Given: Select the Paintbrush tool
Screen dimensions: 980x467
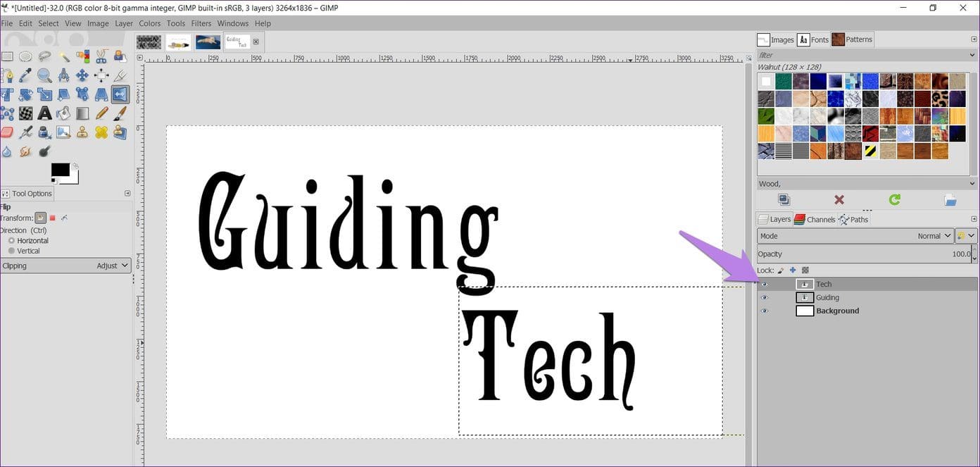Looking at the screenshot, I should pos(120,113).
